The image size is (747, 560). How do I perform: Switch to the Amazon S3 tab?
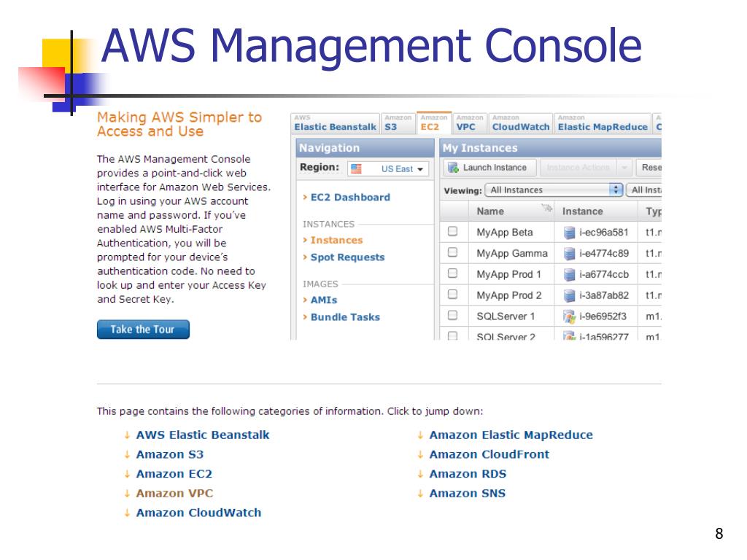[x=398, y=123]
